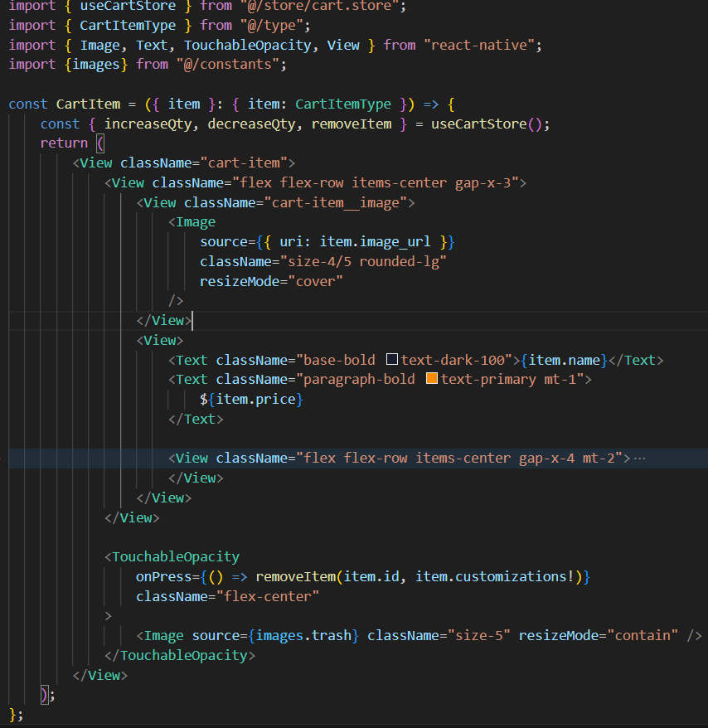This screenshot has width=708, height=728.
Task: Select the "flex-center" class string
Action: point(268,597)
